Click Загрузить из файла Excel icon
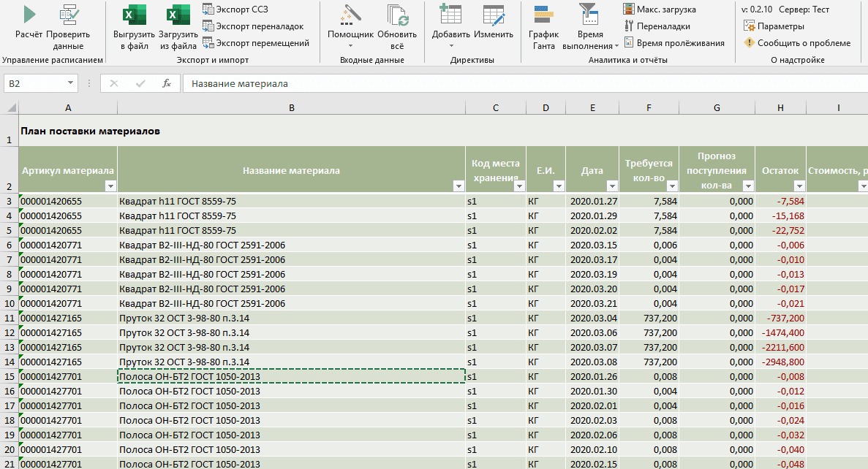Image resolution: width=868 pixels, height=469 pixels. click(x=178, y=15)
